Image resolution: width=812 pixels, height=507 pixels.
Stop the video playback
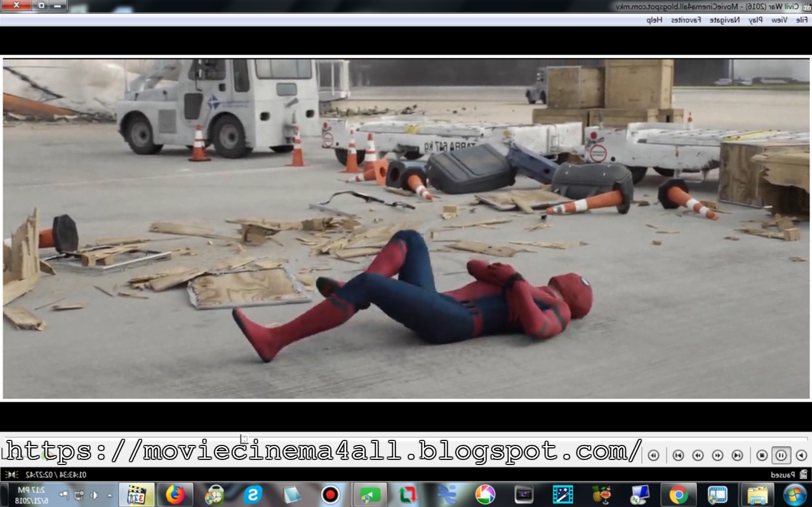[762, 455]
